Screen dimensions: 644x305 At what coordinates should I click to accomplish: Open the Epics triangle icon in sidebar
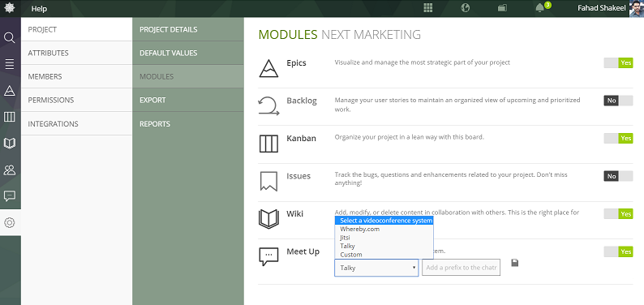[10, 91]
